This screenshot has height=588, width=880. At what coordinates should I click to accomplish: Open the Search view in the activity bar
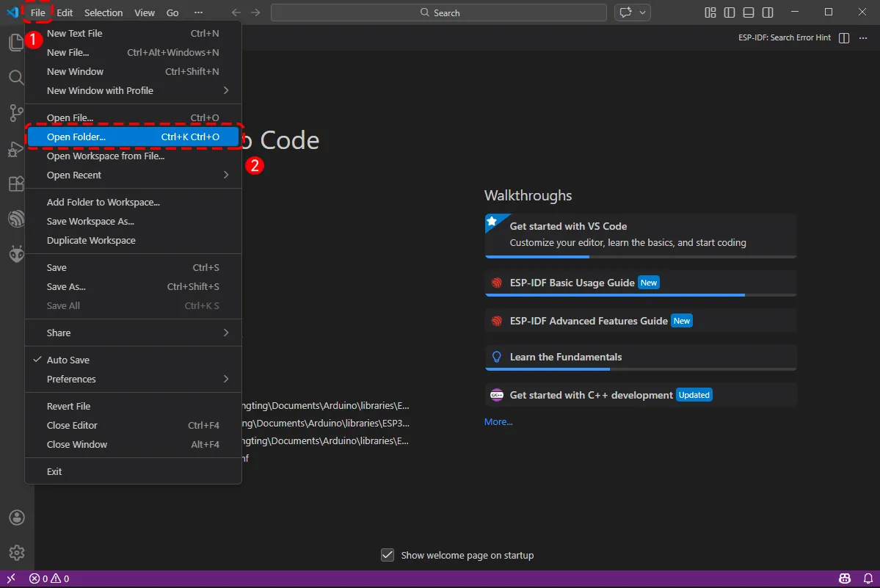pos(16,77)
